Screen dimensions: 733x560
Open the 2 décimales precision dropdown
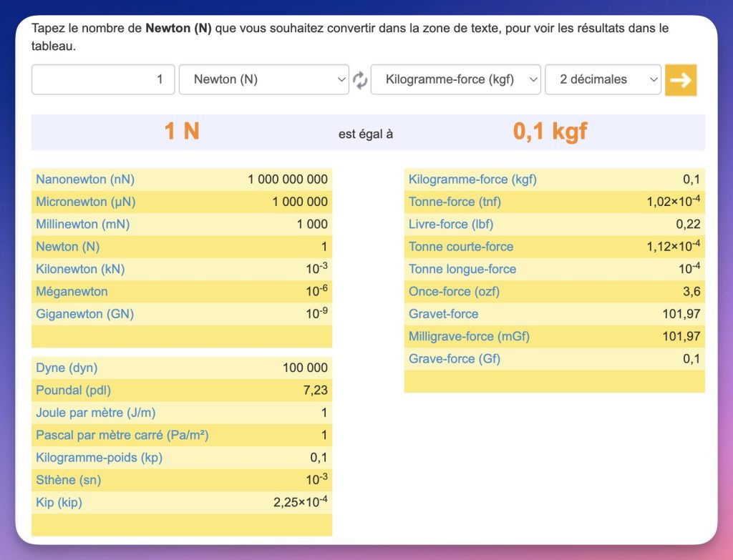click(x=603, y=79)
